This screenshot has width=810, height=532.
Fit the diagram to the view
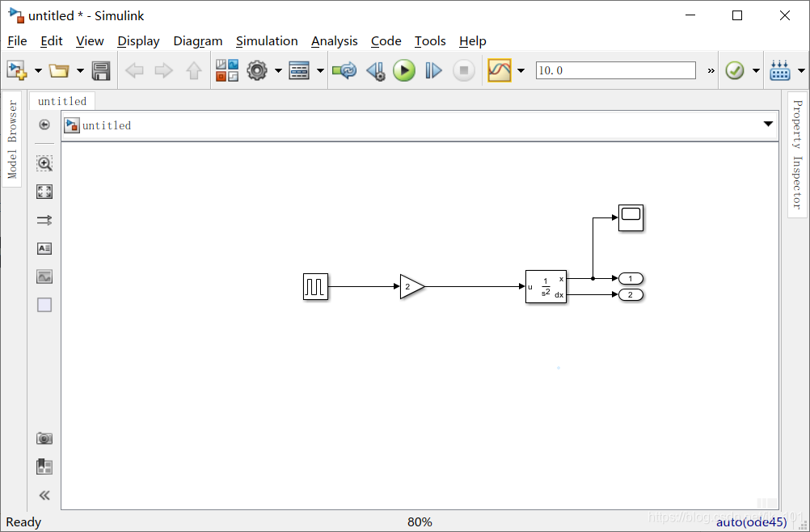click(x=44, y=192)
